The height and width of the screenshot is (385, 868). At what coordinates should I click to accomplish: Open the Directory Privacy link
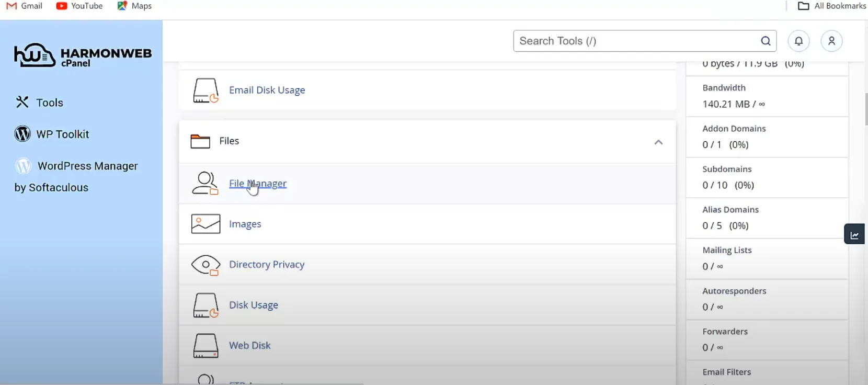(267, 265)
